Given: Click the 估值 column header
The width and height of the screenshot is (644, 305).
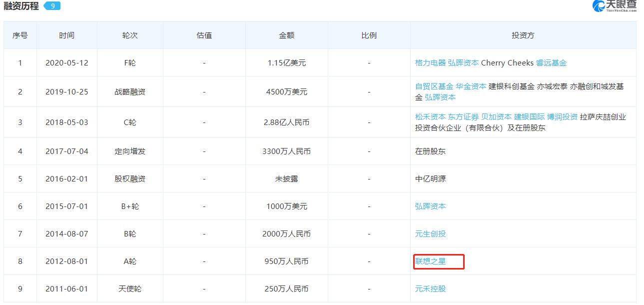Looking at the screenshot, I should (204, 35).
